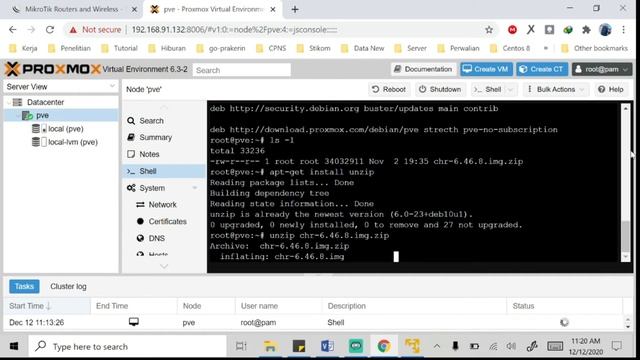
Task: Click the Chrome profile avatar
Action: (605, 30)
